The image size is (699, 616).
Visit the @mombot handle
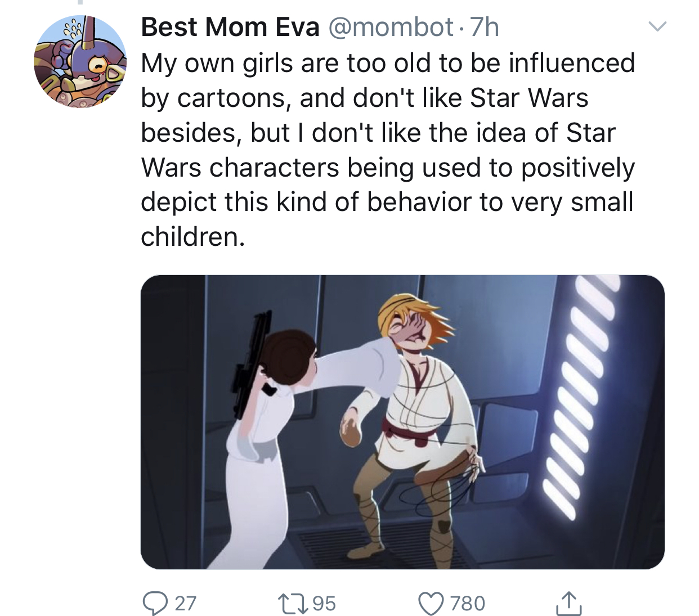(x=391, y=26)
